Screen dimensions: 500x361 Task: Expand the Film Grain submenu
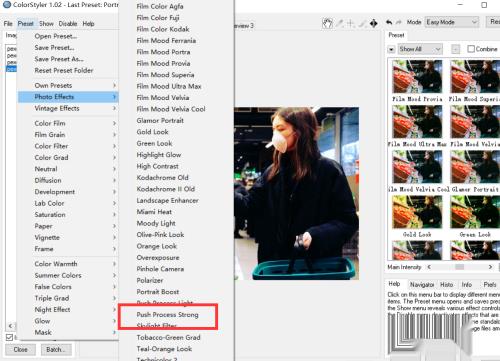(x=68, y=135)
